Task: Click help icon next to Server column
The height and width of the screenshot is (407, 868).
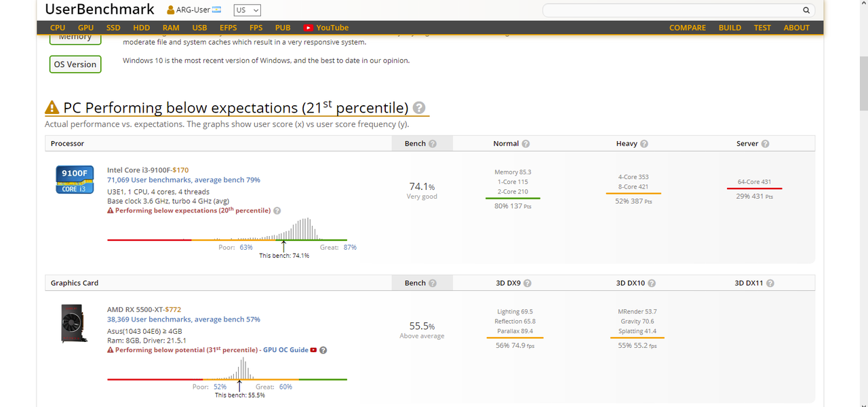Action: [x=765, y=144]
